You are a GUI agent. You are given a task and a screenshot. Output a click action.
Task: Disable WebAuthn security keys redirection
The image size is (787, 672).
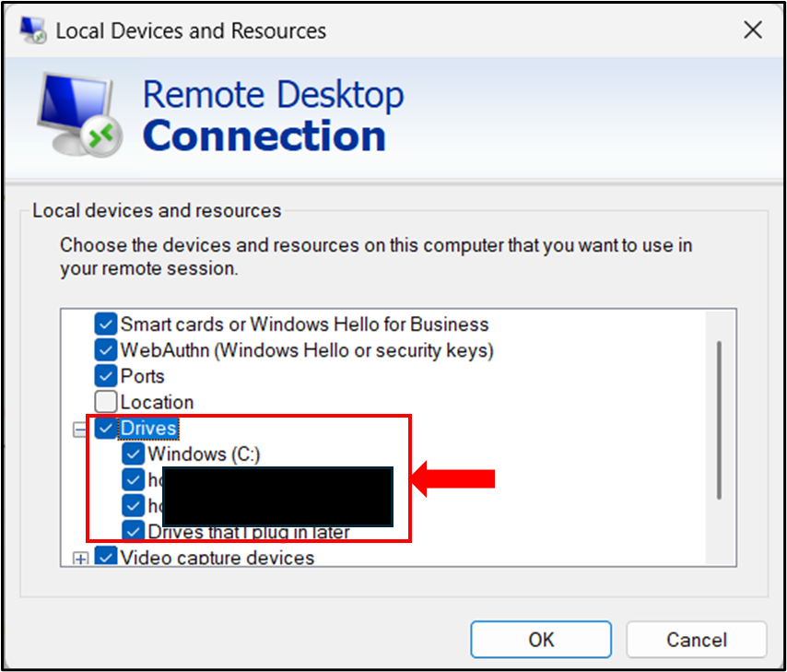click(x=105, y=349)
